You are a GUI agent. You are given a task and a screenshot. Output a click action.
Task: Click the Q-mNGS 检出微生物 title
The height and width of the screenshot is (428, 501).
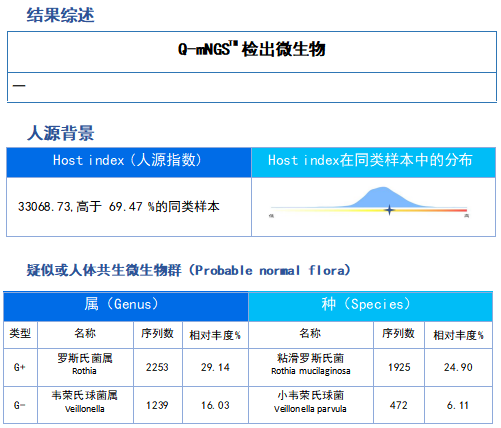252,49
